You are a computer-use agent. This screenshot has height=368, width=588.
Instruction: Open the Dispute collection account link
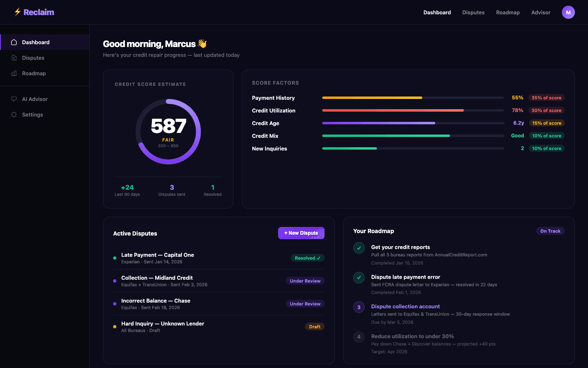[x=405, y=306]
